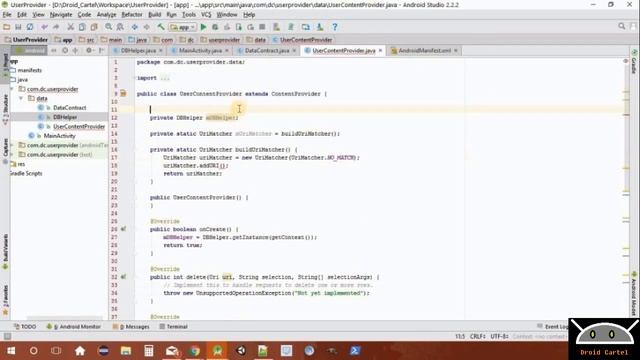Open the Project Structure toolbar icon
The width and height of the screenshot is (640, 360).
[306, 27]
